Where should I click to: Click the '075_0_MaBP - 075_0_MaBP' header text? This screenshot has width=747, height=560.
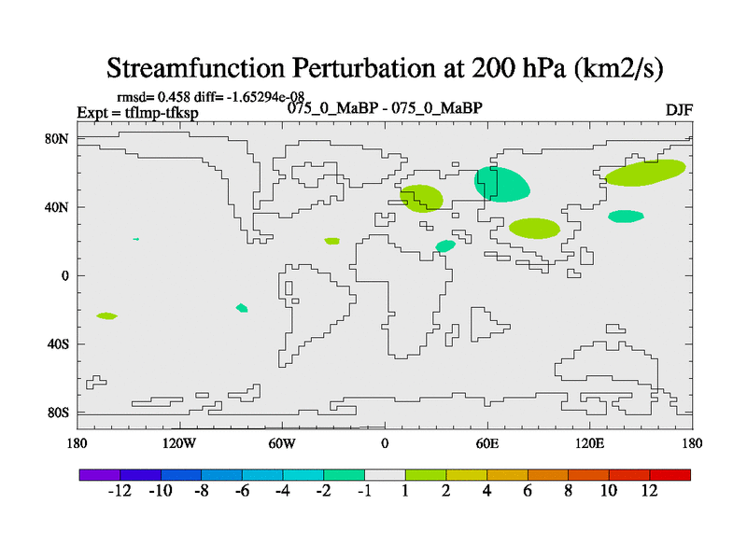(384, 107)
